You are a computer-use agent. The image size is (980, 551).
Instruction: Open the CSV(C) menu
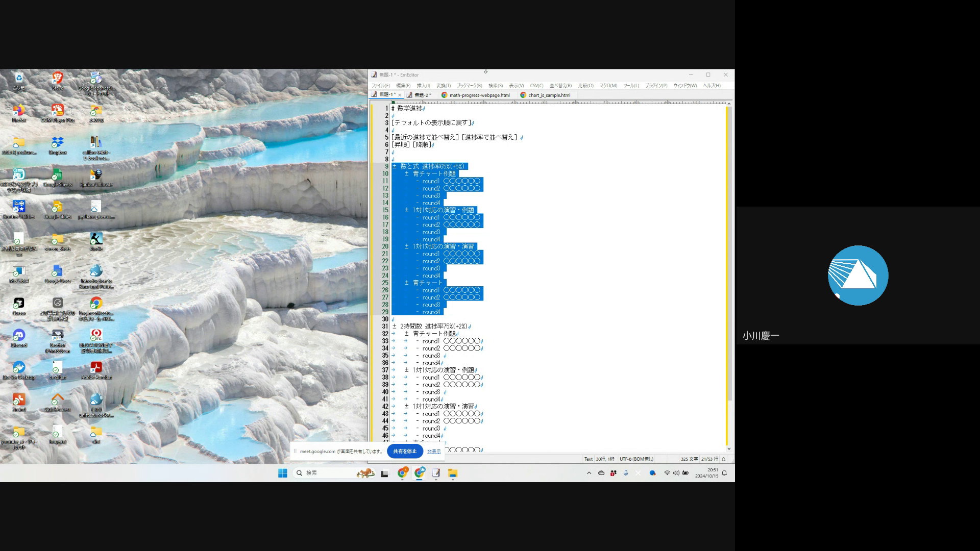pyautogui.click(x=536, y=86)
